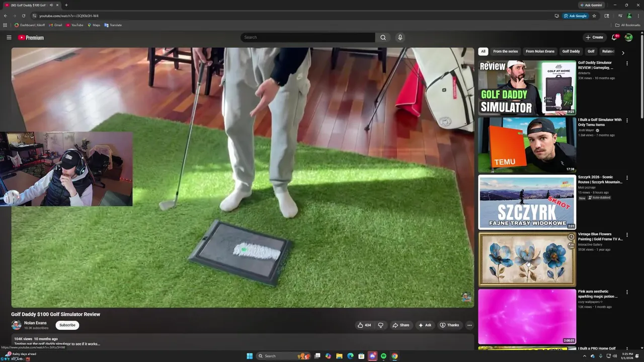Select the From Nolan Evans chip

pyautogui.click(x=540, y=51)
